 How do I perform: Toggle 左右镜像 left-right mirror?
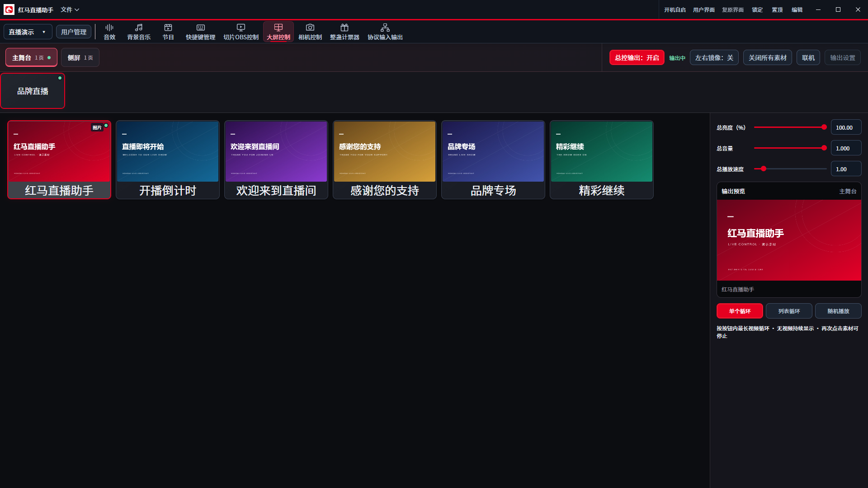click(714, 57)
